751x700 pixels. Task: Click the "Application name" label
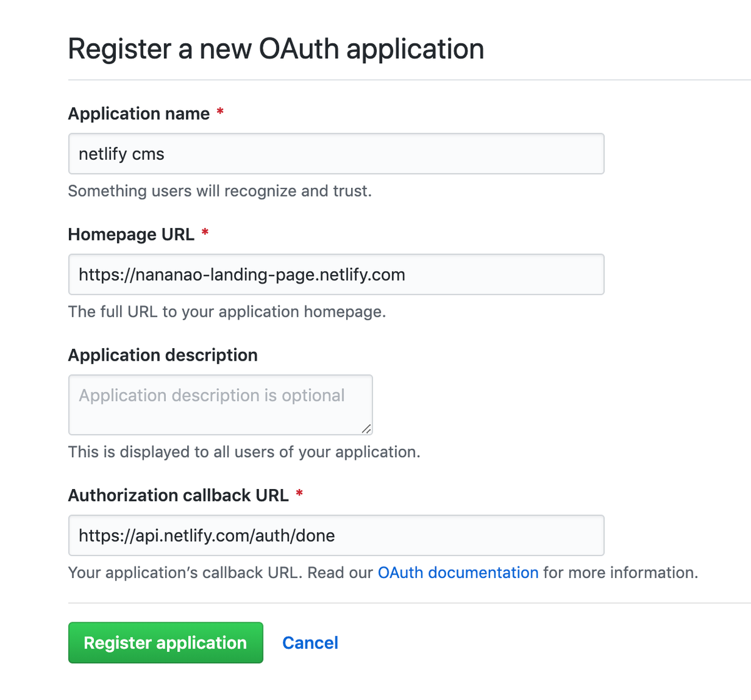click(x=138, y=114)
